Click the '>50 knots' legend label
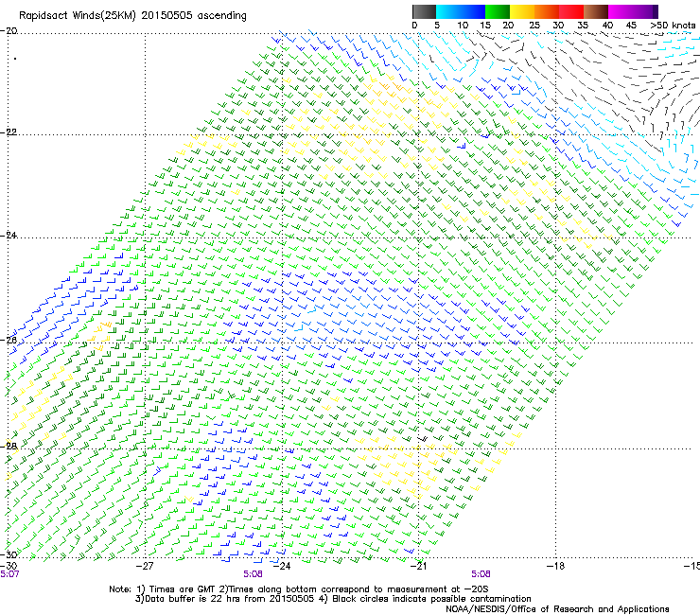The image size is (700, 615). (x=673, y=26)
